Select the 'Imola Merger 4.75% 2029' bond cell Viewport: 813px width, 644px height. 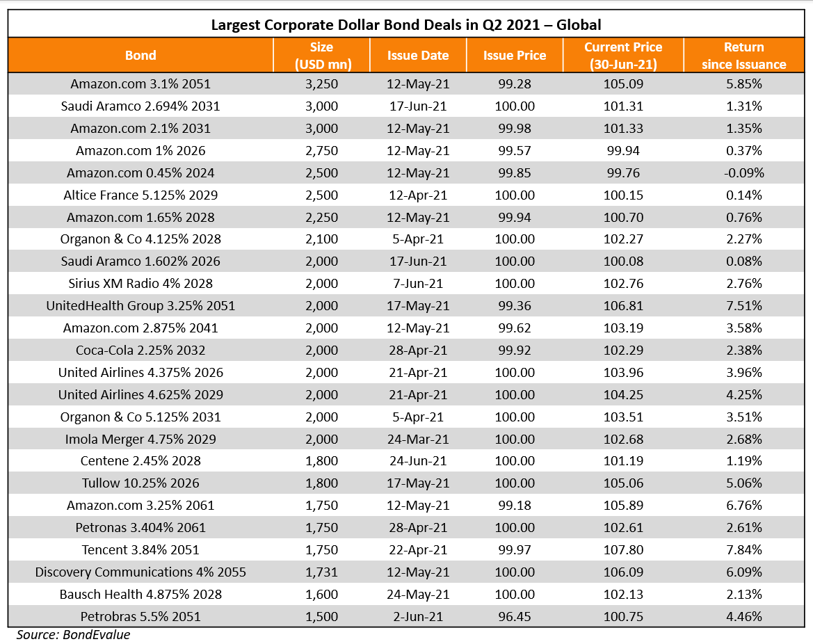pos(140,440)
